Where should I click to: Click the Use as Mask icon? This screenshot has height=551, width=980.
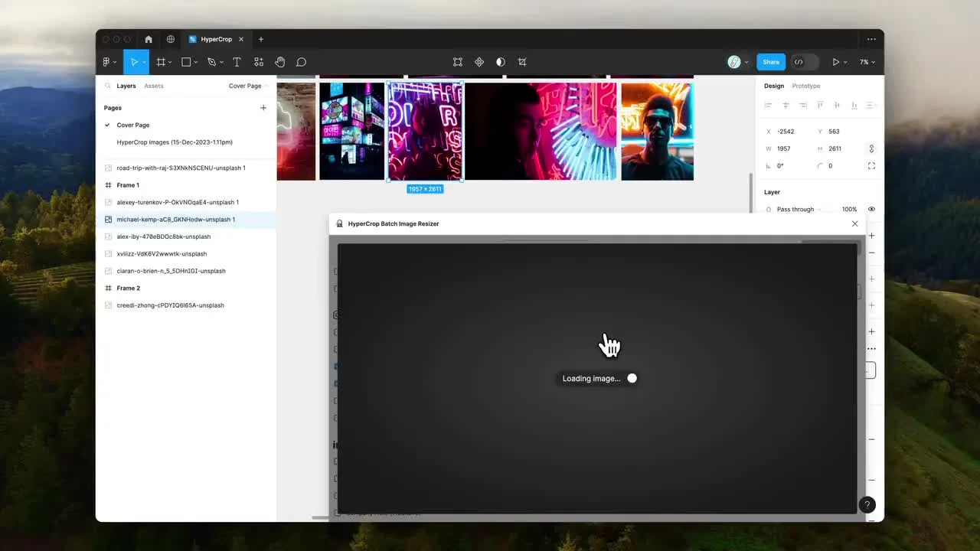coord(501,62)
